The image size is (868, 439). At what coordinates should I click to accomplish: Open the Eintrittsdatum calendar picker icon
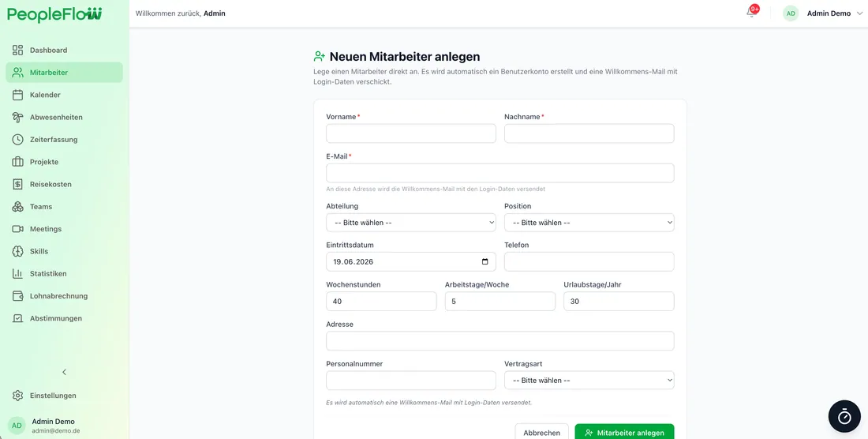[485, 262]
